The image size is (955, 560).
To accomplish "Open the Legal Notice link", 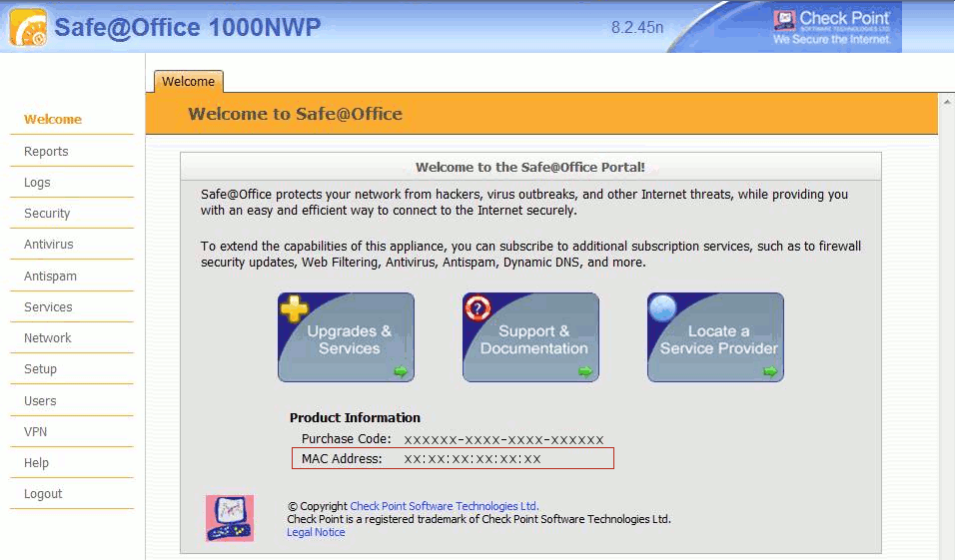I will point(316,532).
